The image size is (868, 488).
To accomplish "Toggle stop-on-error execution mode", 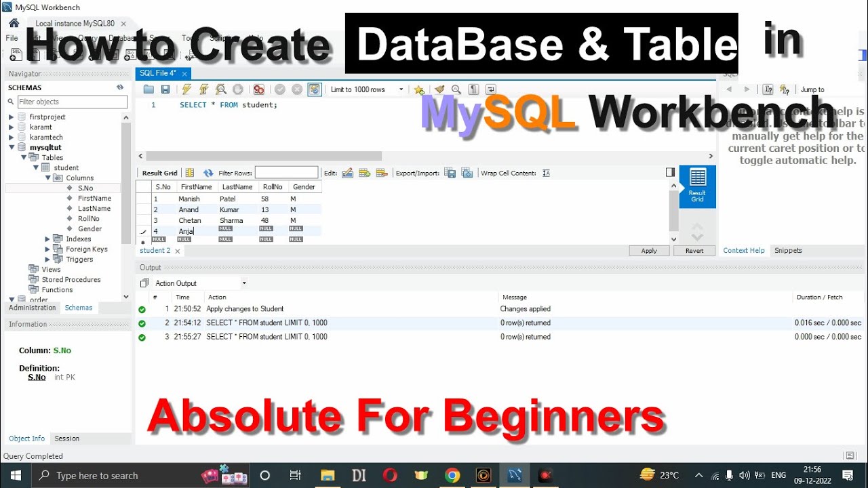I will 259,89.
